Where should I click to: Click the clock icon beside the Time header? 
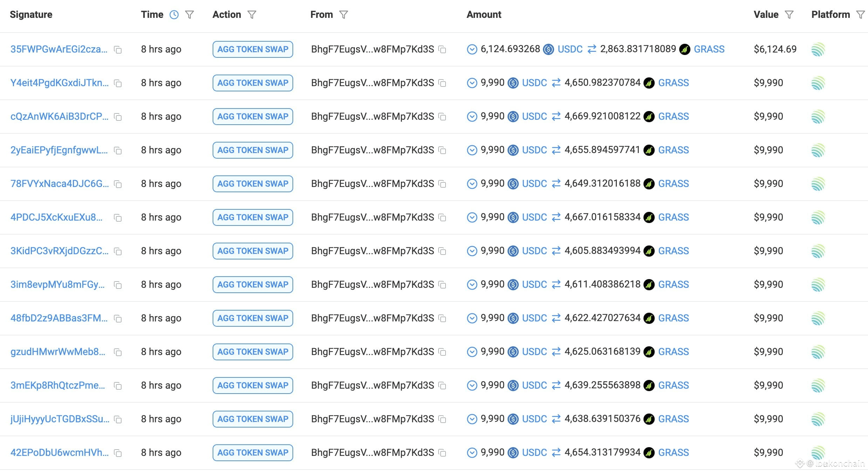click(x=174, y=14)
